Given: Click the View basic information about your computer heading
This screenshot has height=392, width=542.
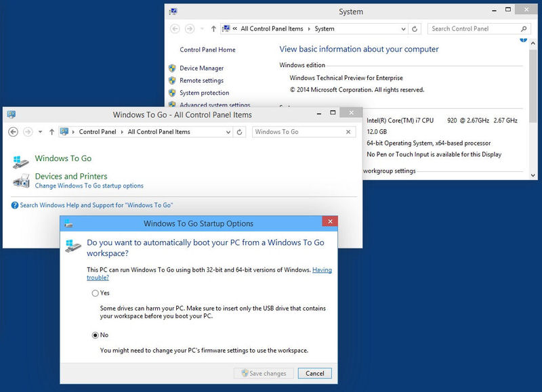Looking at the screenshot, I should pos(359,49).
